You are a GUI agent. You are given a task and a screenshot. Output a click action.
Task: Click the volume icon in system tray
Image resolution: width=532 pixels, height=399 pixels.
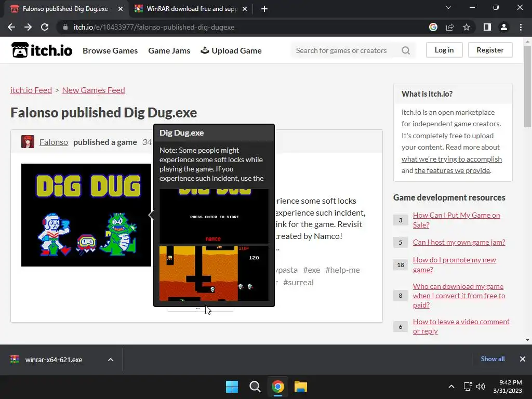tap(481, 387)
